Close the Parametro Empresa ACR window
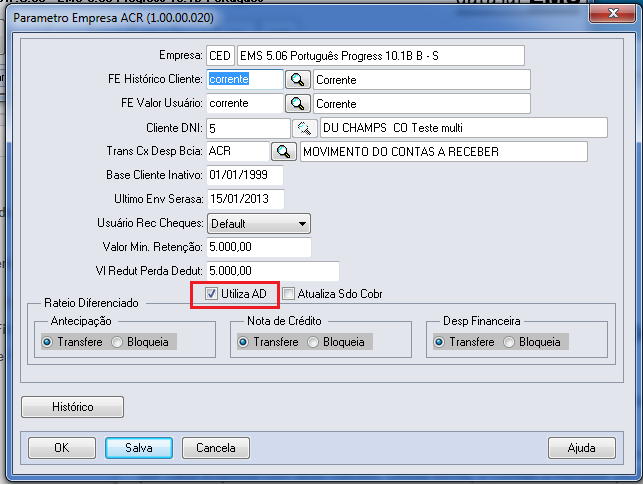 point(613,13)
